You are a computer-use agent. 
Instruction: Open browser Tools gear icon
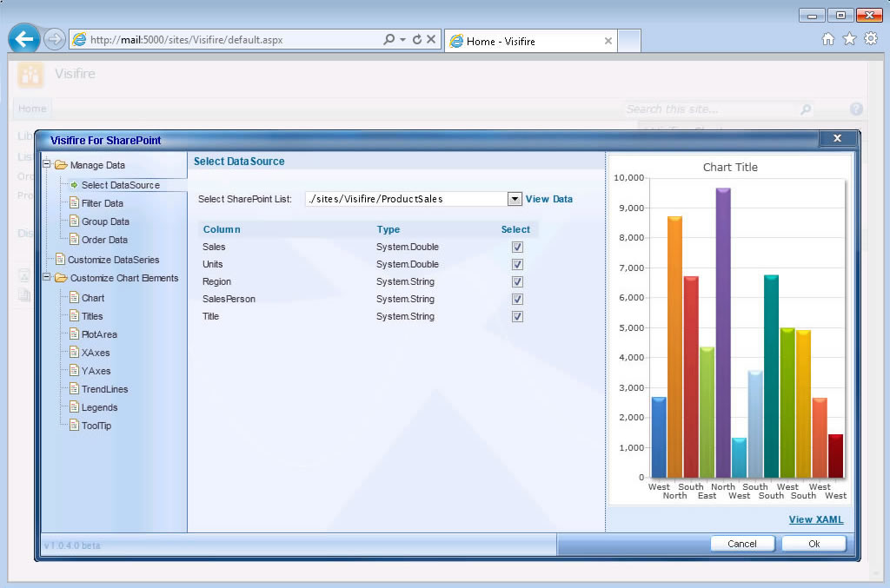point(871,38)
